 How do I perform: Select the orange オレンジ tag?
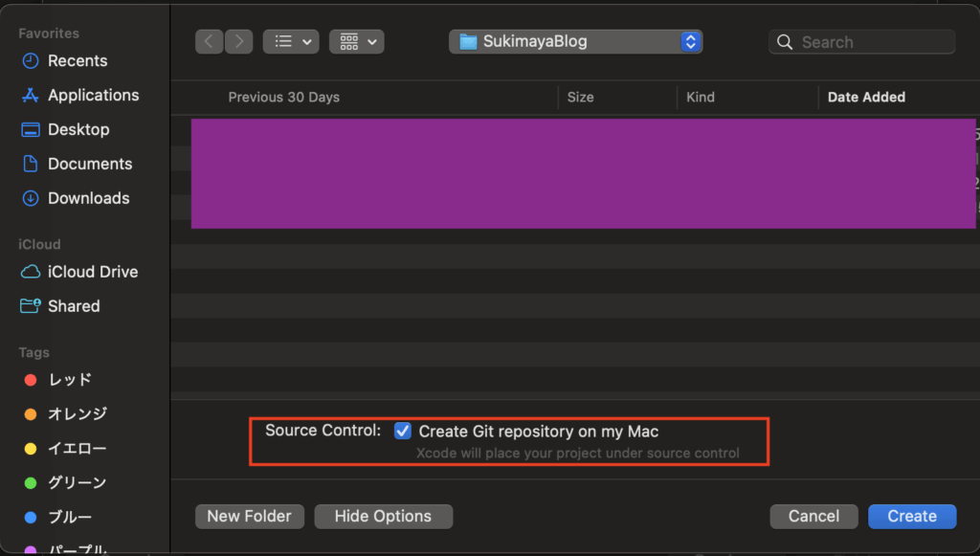tap(66, 414)
